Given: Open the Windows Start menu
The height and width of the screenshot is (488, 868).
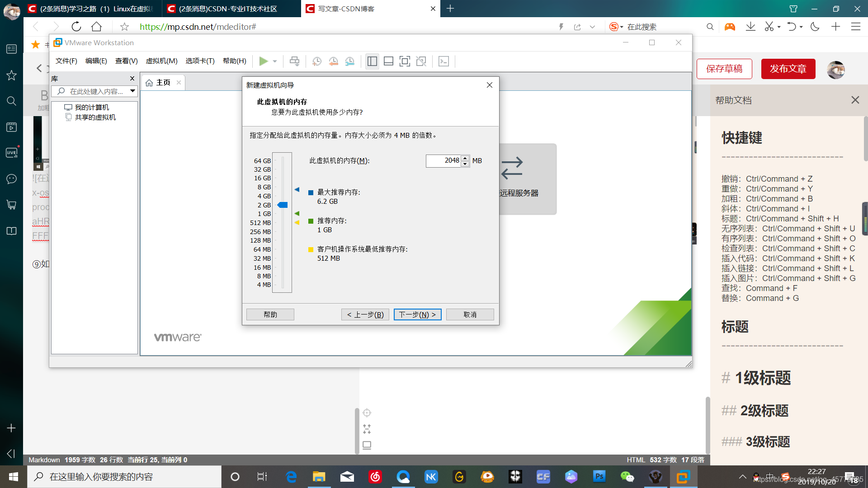Looking at the screenshot, I should click(13, 477).
